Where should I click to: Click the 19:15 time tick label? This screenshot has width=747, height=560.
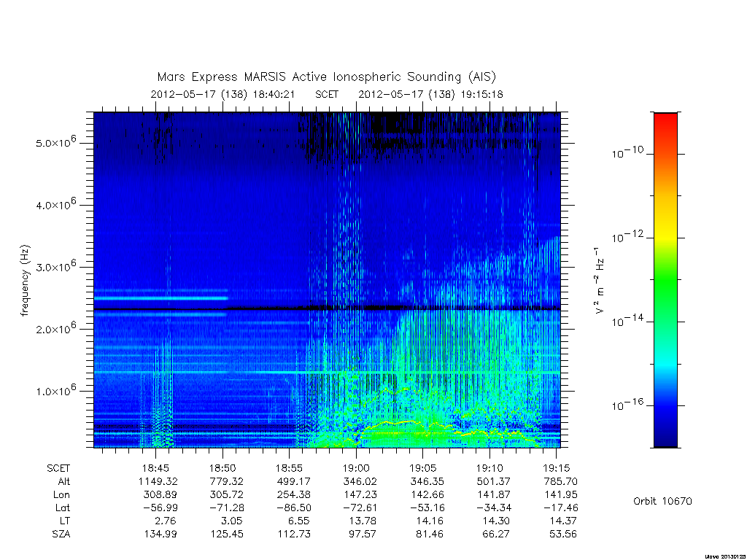coord(557,468)
